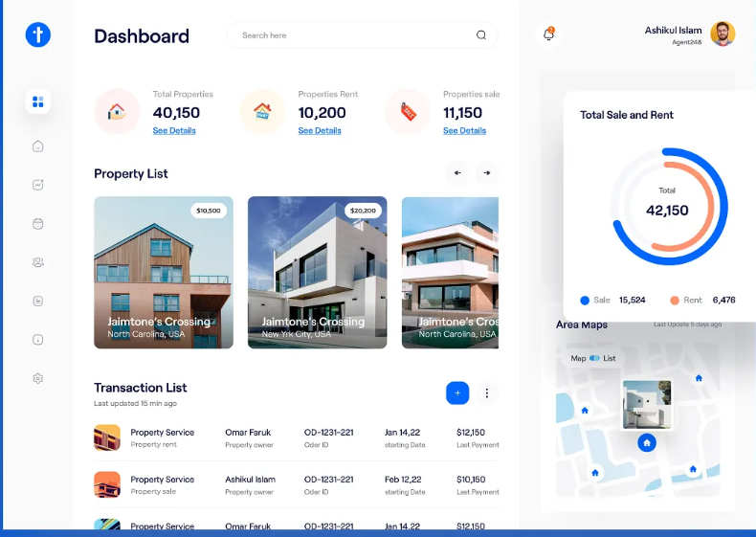Add a transaction with the blue plus button

coord(457,393)
